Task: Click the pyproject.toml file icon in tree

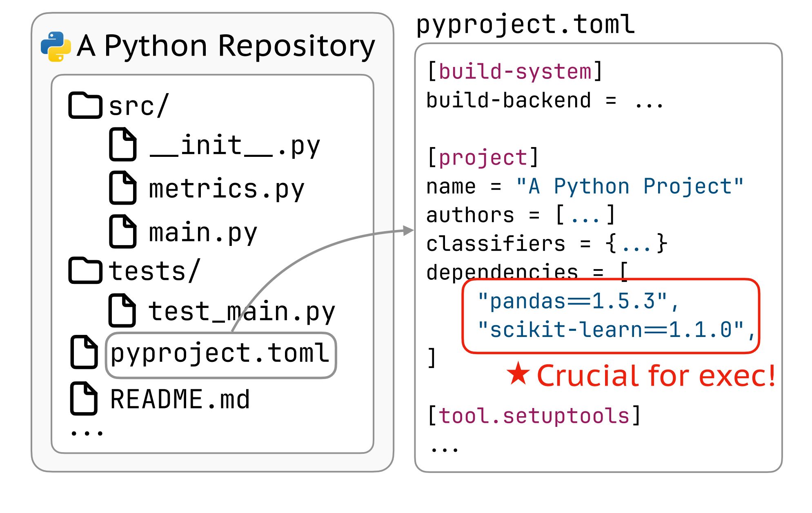Action: click(84, 352)
